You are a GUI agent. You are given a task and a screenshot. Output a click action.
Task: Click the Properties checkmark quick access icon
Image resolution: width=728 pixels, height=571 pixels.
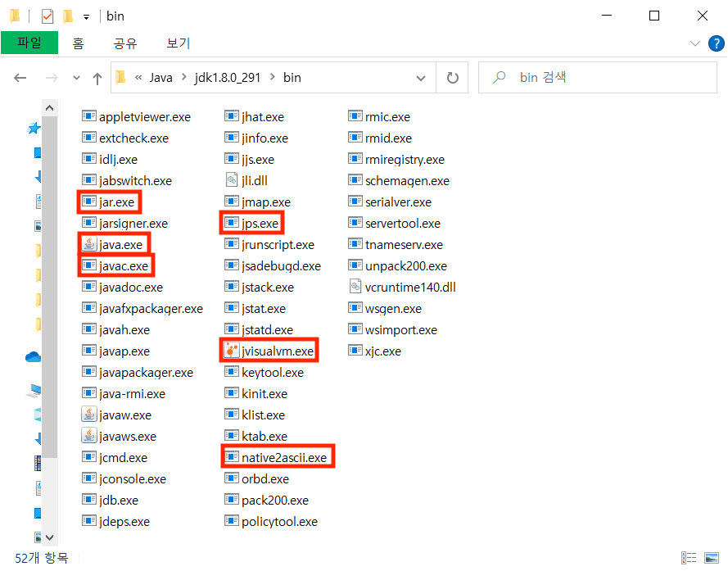point(47,16)
